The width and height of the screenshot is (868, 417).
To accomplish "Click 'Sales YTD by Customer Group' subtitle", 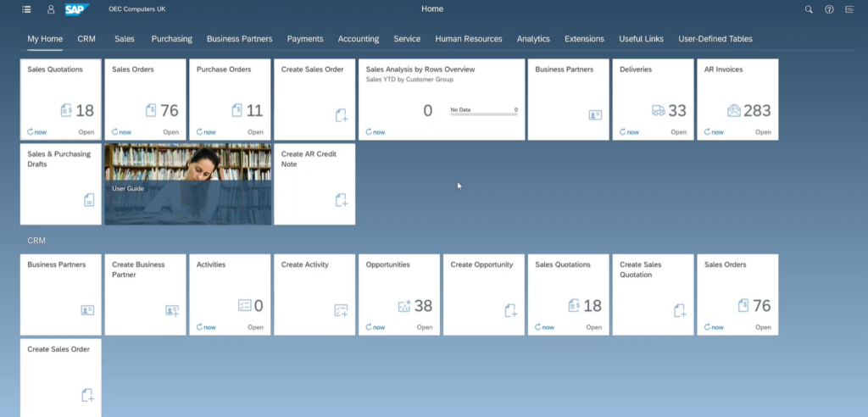I will tap(409, 80).
